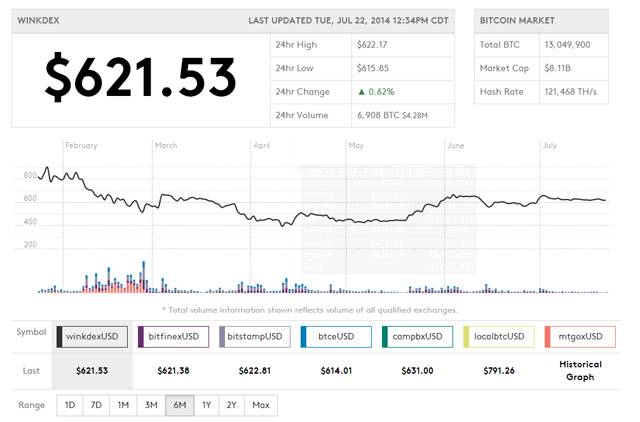Click the green 24hr Change 0.62%
This screenshot has width=640, height=422.
click(376, 92)
